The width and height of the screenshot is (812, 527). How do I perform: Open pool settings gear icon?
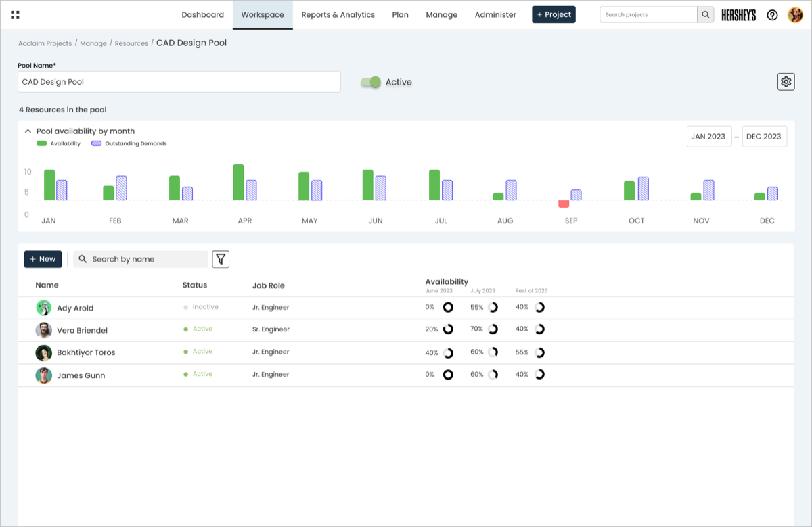coord(786,82)
